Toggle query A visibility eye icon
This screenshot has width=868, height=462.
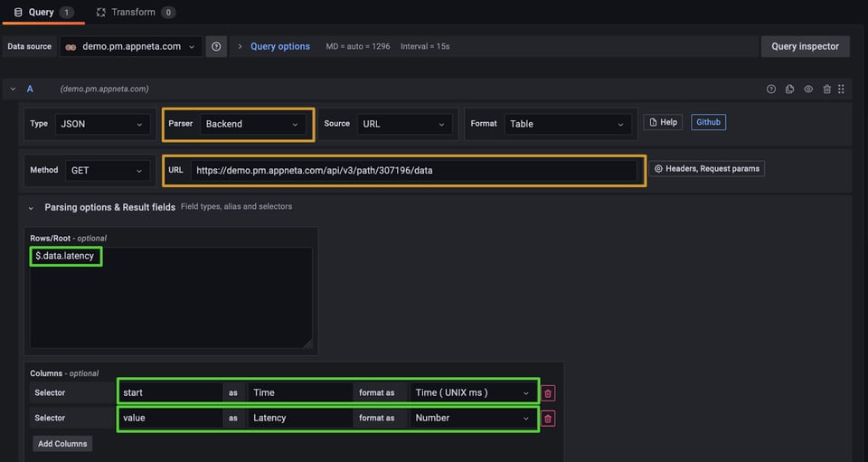(x=808, y=90)
